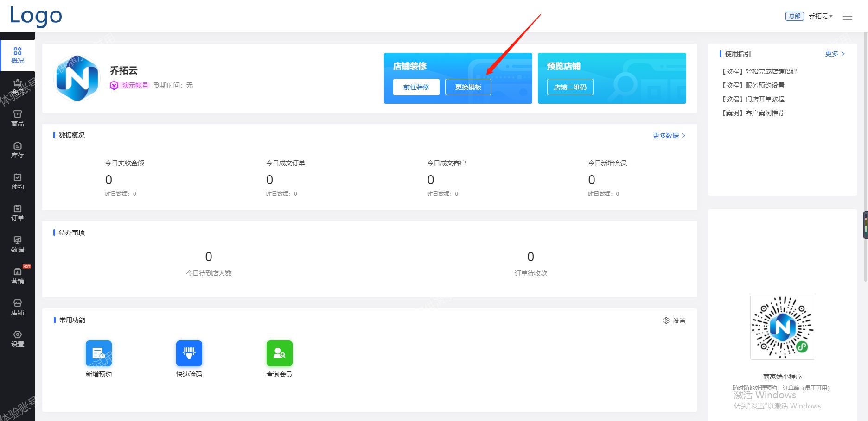Viewport: 868px width, 421px height.
Task: Open the 设置 gear for 常用功能
Action: pos(674,320)
